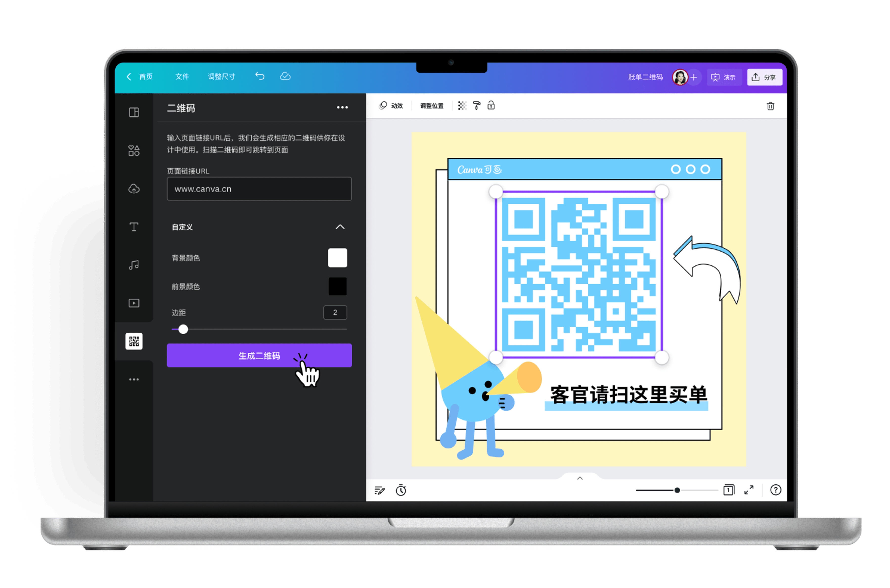Click the 二维码 panel title
Image resolution: width=890 pixels, height=588 pixels.
pos(181,108)
